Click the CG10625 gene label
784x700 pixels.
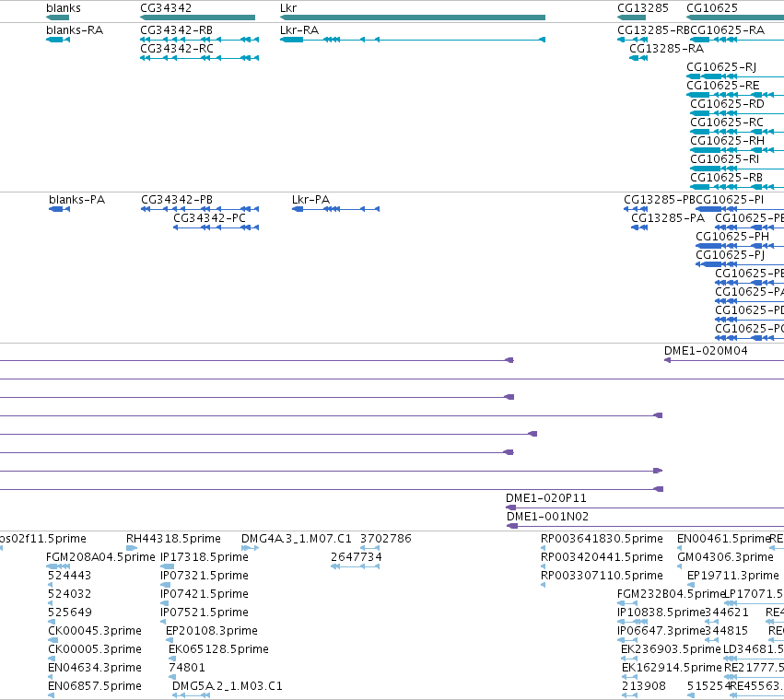(x=712, y=8)
